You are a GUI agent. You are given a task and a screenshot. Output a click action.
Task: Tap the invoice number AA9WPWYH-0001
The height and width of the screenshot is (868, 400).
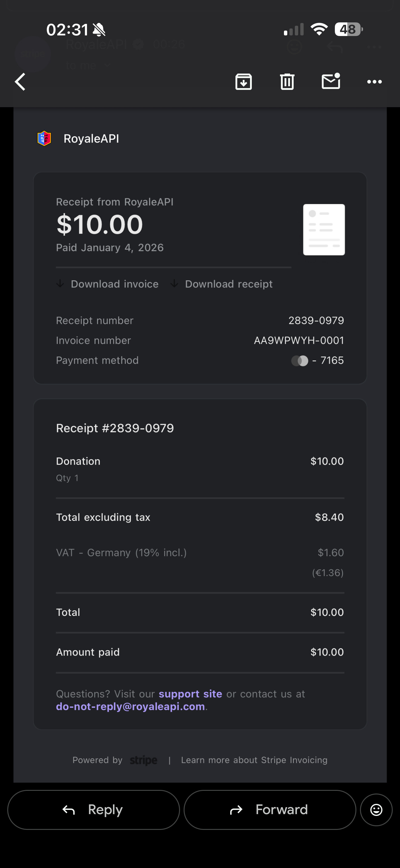click(299, 340)
